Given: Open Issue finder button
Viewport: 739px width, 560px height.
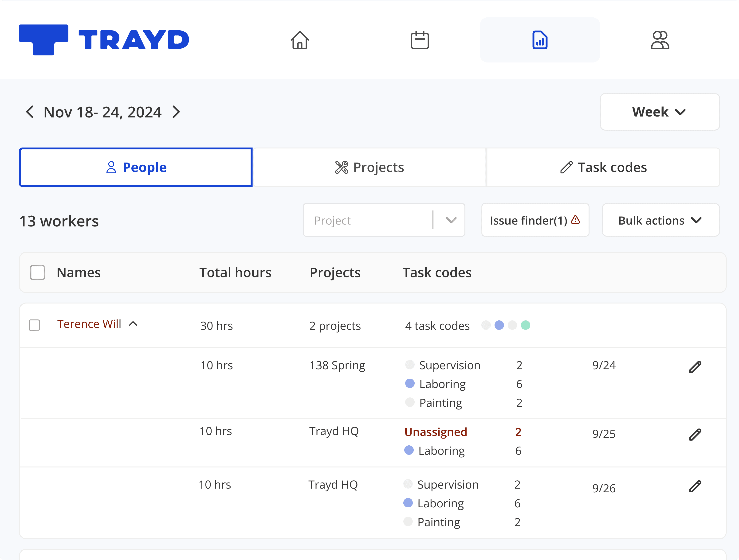Looking at the screenshot, I should tap(535, 220).
